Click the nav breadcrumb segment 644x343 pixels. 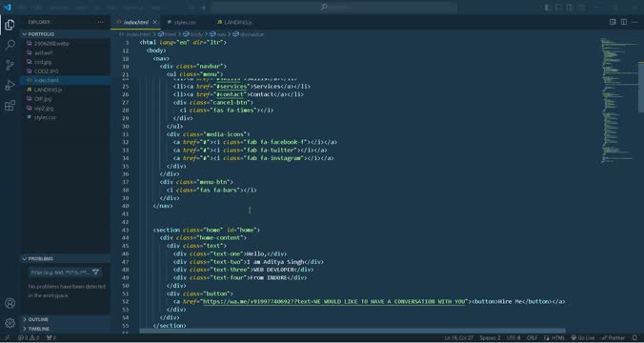pos(218,34)
